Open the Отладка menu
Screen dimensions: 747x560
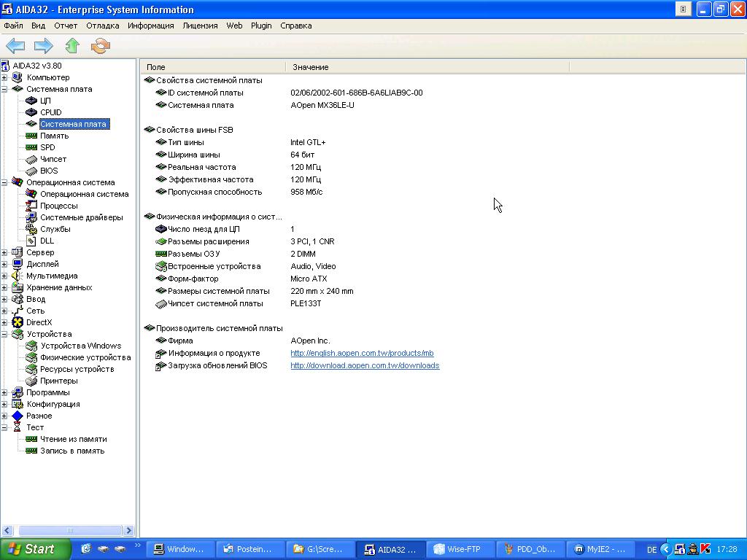(x=102, y=26)
